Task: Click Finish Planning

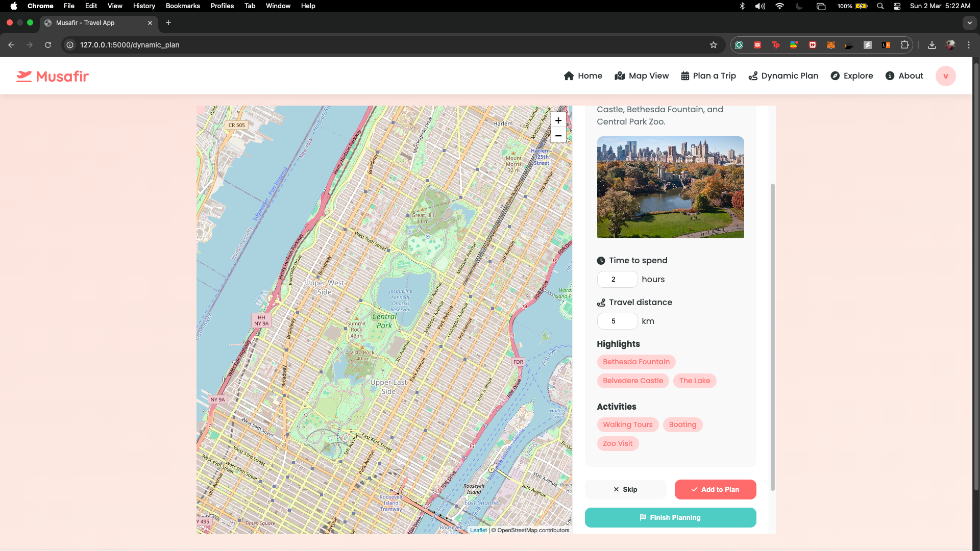Action: (670, 518)
